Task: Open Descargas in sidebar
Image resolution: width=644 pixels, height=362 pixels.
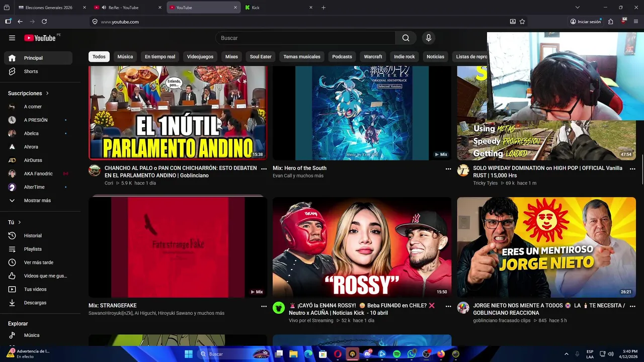Action: coord(38,303)
